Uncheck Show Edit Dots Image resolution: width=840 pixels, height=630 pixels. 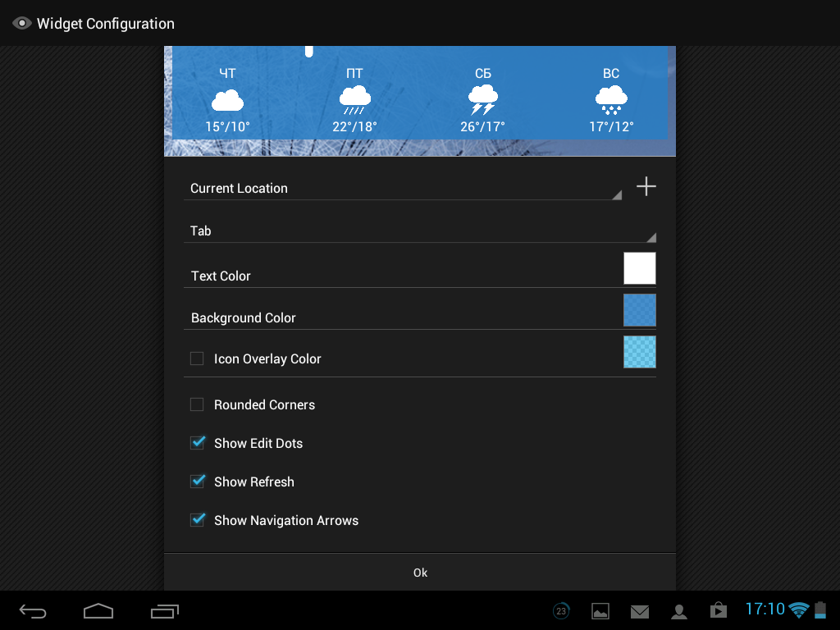pos(198,442)
